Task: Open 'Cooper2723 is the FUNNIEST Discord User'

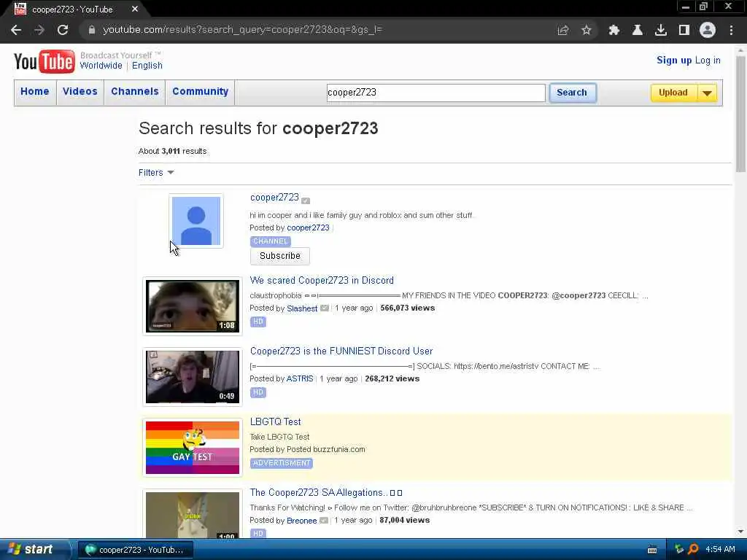Action: click(341, 351)
